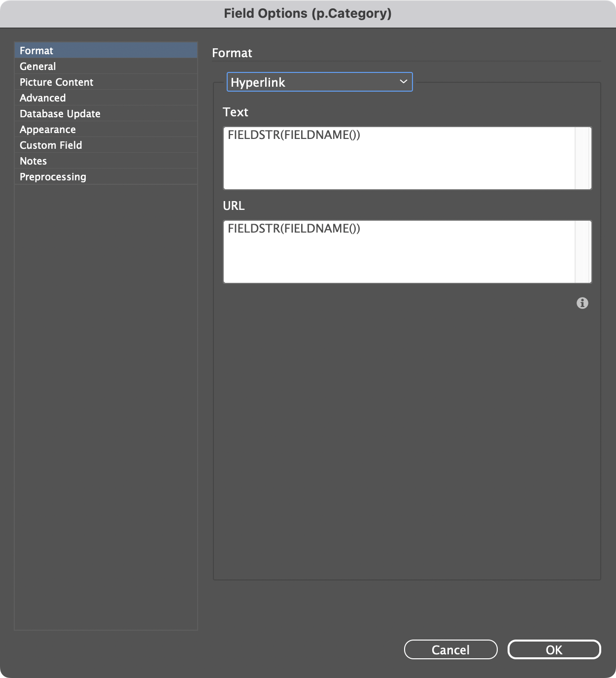Click inside the Text formula box
The image size is (616, 678).
click(x=399, y=158)
